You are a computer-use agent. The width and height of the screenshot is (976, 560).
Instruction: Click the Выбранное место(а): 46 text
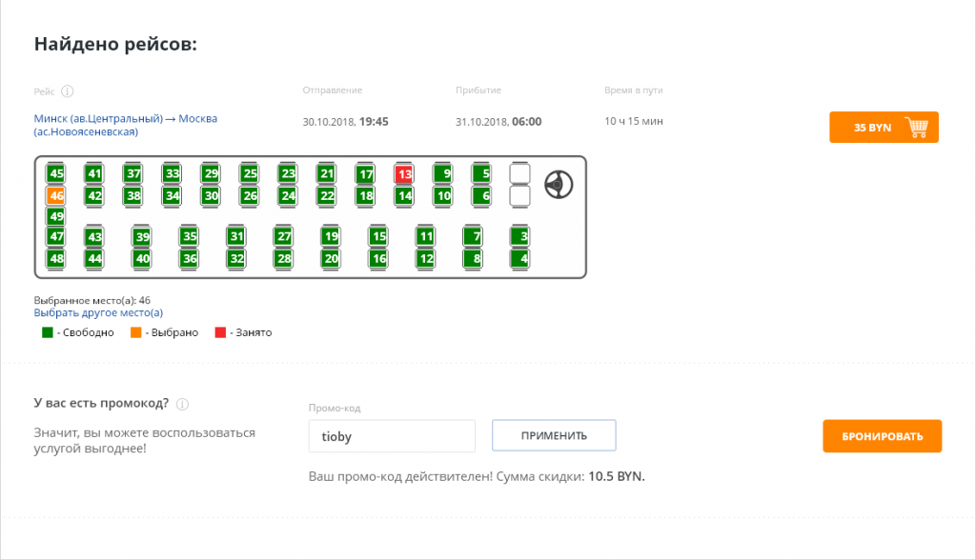point(92,301)
